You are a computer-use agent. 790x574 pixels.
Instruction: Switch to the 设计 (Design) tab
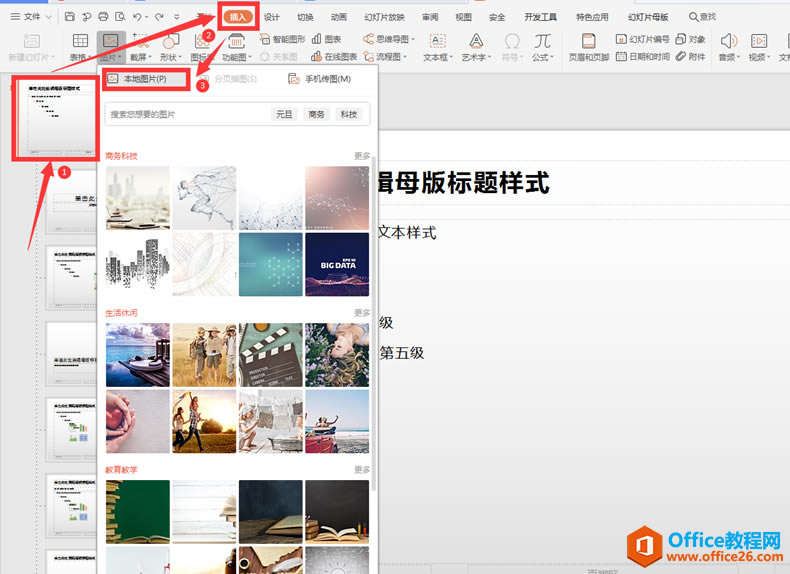pyautogui.click(x=272, y=17)
